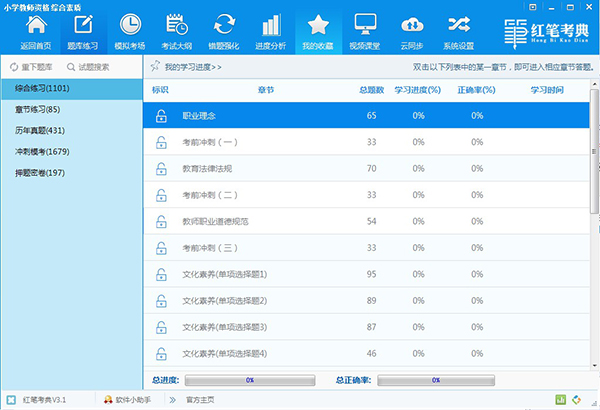Open the 错题强化 wrong-question review icon
Screen dimensions: 600x410
[224, 27]
